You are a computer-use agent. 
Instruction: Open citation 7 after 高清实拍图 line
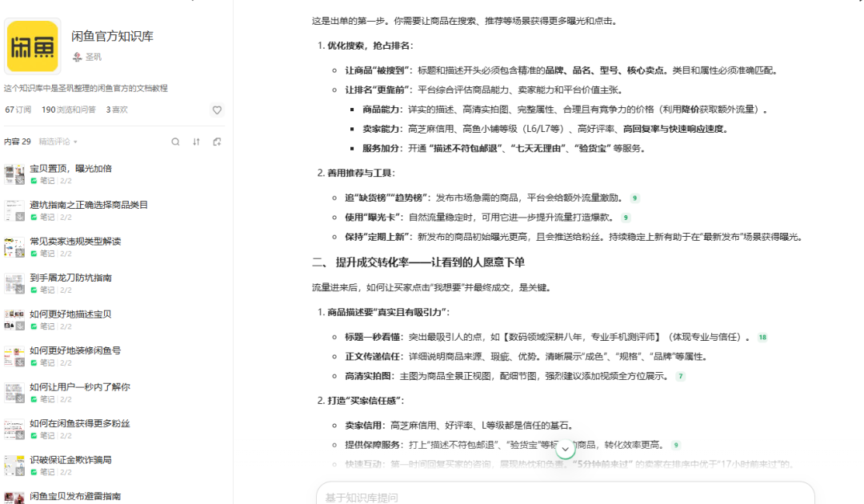(681, 376)
